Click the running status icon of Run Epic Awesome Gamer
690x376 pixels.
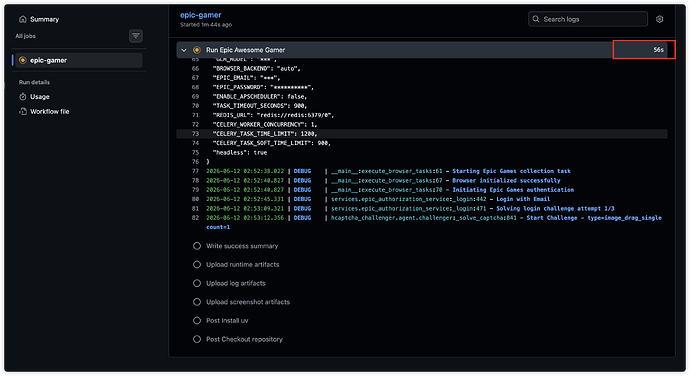197,50
